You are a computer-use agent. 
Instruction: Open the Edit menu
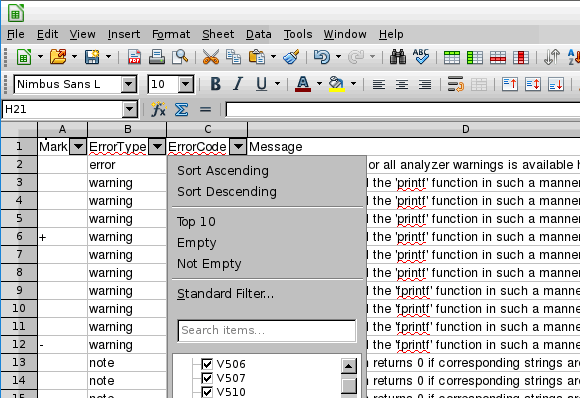47,34
